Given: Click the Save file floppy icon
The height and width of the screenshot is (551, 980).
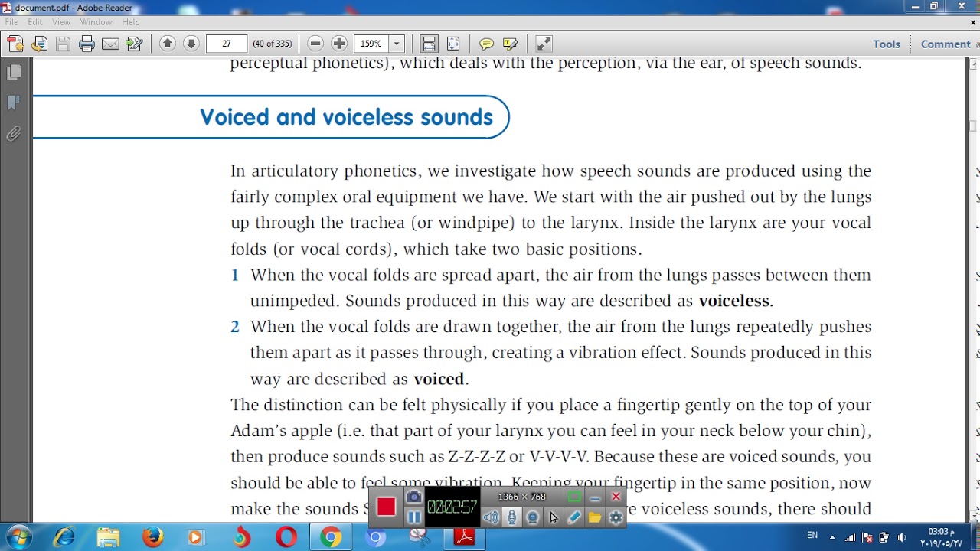Looking at the screenshot, I should (63, 44).
